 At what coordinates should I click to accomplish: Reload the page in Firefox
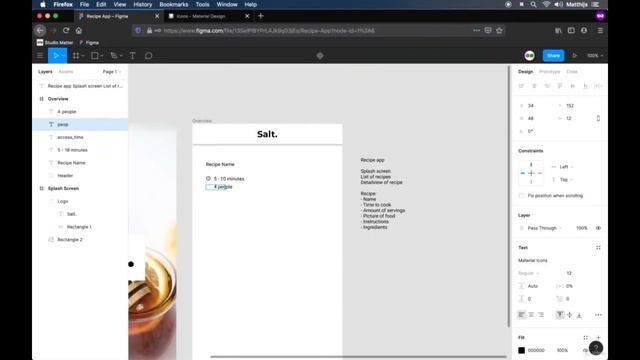coord(66,30)
